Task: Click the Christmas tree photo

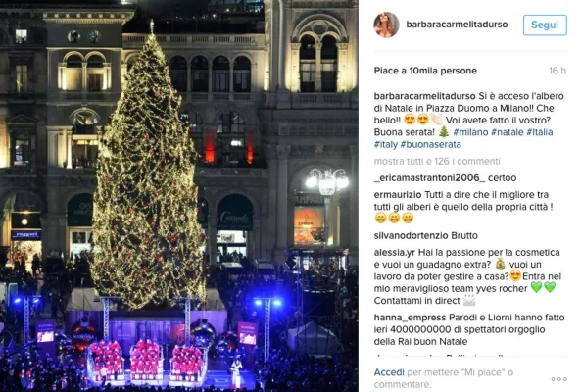Action: click(x=179, y=196)
